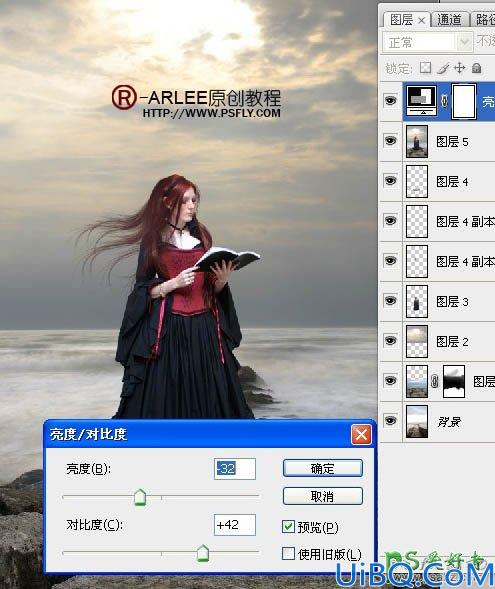Select the 图层 2 thumbnail

(x=417, y=341)
